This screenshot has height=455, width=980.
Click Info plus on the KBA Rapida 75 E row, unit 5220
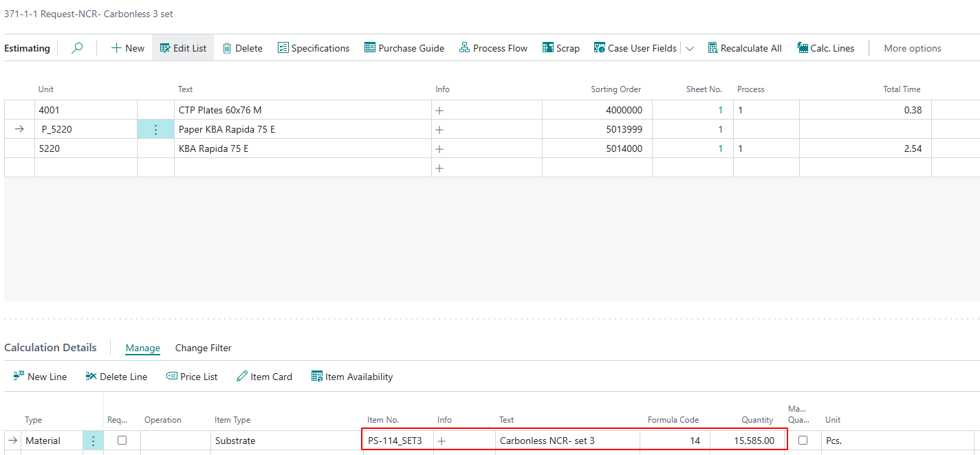coord(440,148)
